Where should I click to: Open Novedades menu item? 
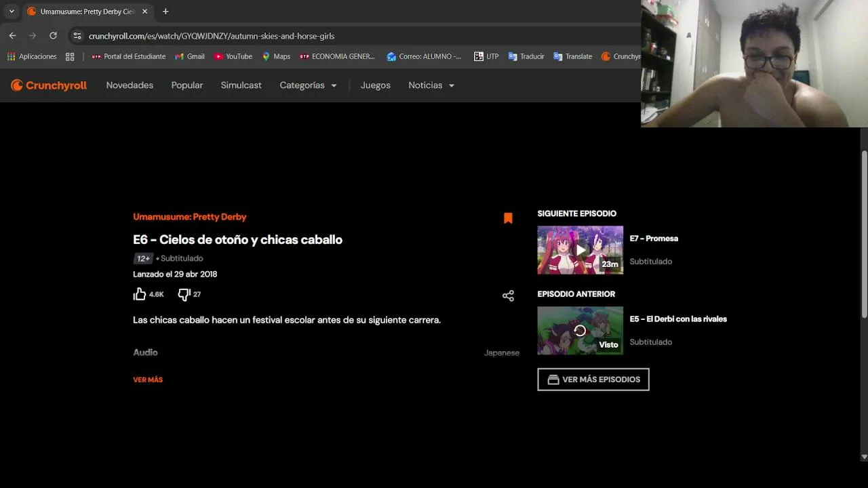tap(130, 85)
